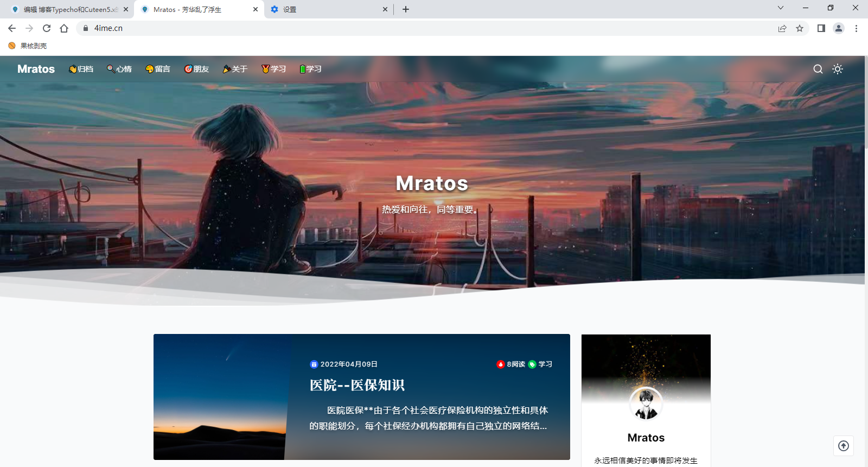
Task: Open the 医院--医保知识 article title
Action: tap(357, 385)
